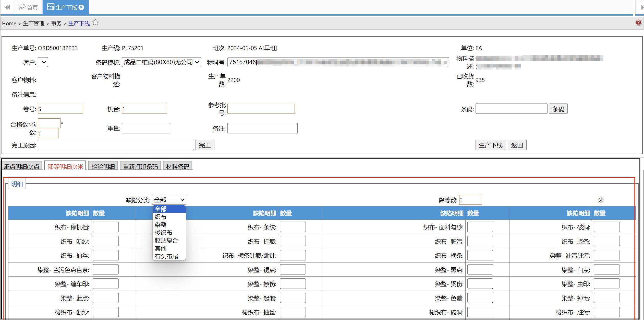Open the 首页 home tab
This screenshot has width=644, height=320.
coord(28,7)
